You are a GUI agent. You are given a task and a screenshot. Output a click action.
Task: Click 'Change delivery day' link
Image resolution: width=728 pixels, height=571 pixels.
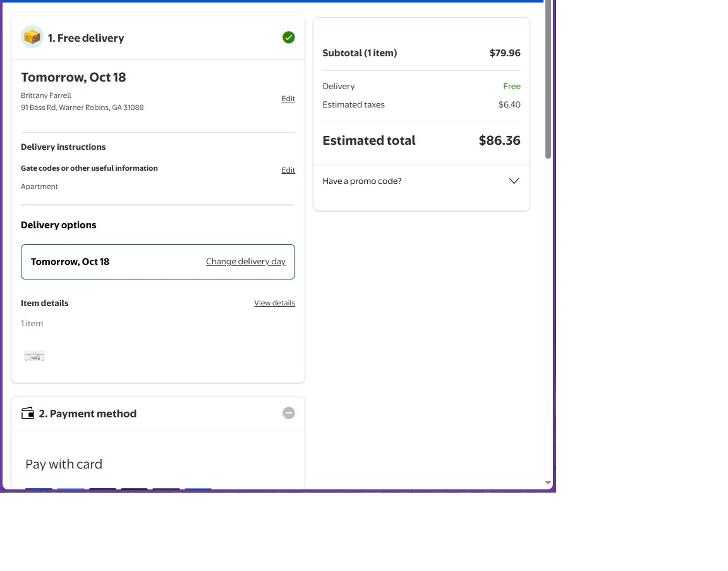coord(246,262)
